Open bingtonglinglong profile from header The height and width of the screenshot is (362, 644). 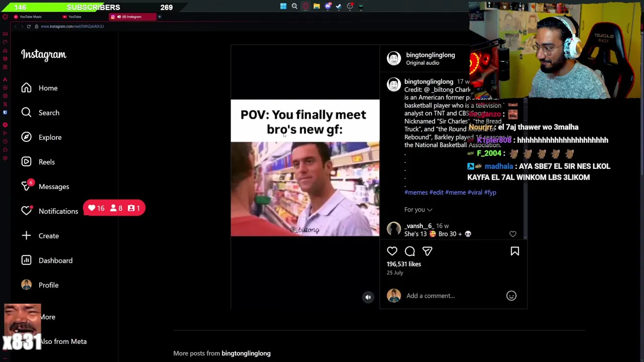click(x=430, y=55)
